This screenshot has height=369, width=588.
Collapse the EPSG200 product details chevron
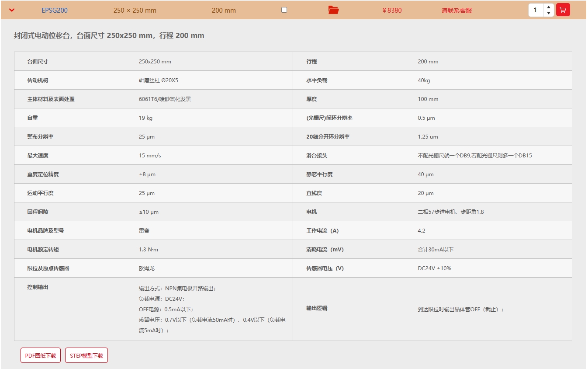[x=12, y=10]
